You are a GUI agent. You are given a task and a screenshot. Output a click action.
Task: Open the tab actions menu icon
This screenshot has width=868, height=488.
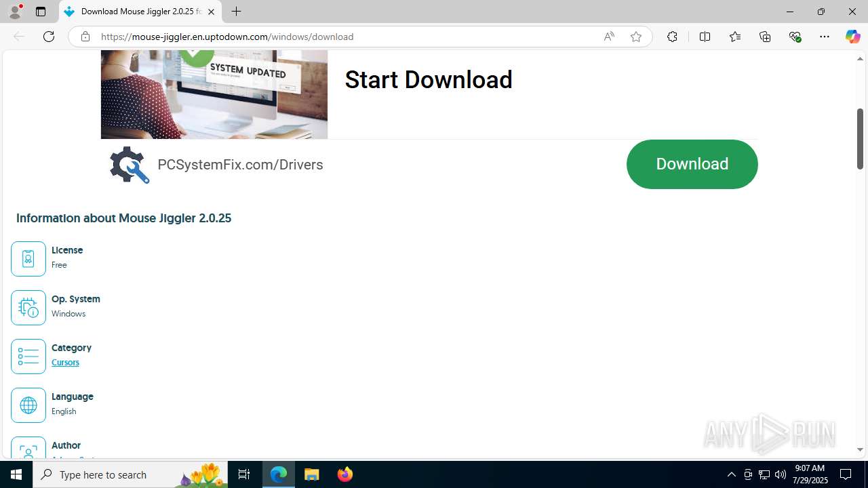pos(41,12)
